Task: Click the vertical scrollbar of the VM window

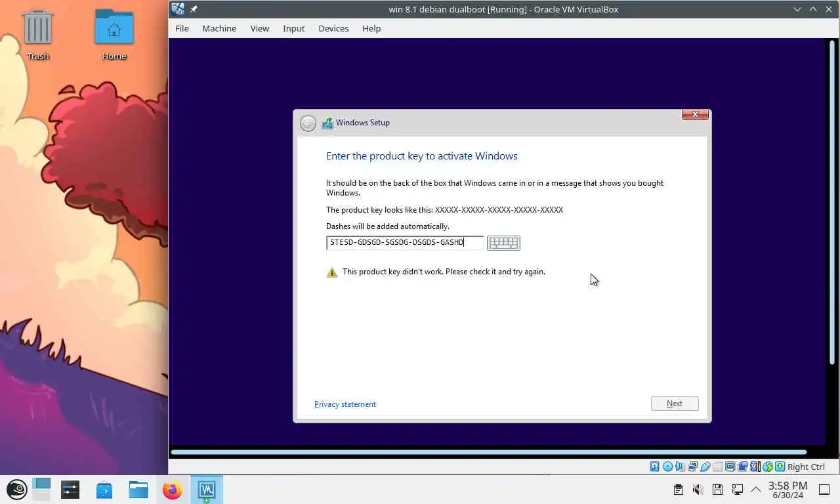Action: click(x=832, y=202)
